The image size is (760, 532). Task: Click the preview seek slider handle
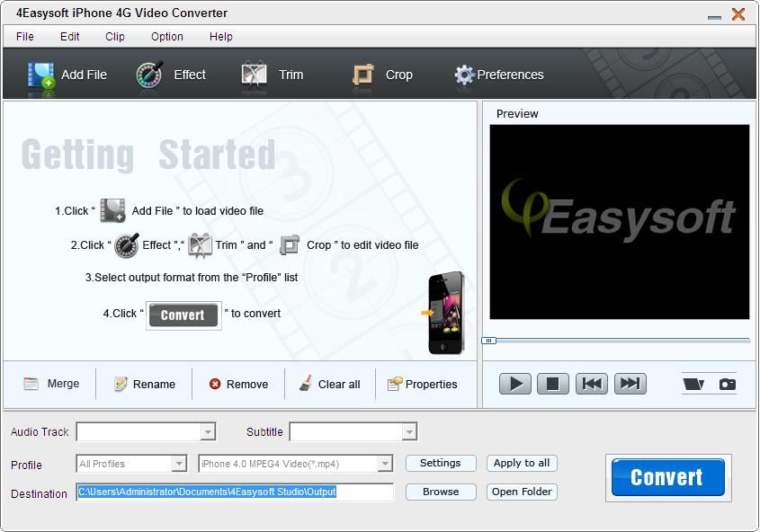click(488, 341)
